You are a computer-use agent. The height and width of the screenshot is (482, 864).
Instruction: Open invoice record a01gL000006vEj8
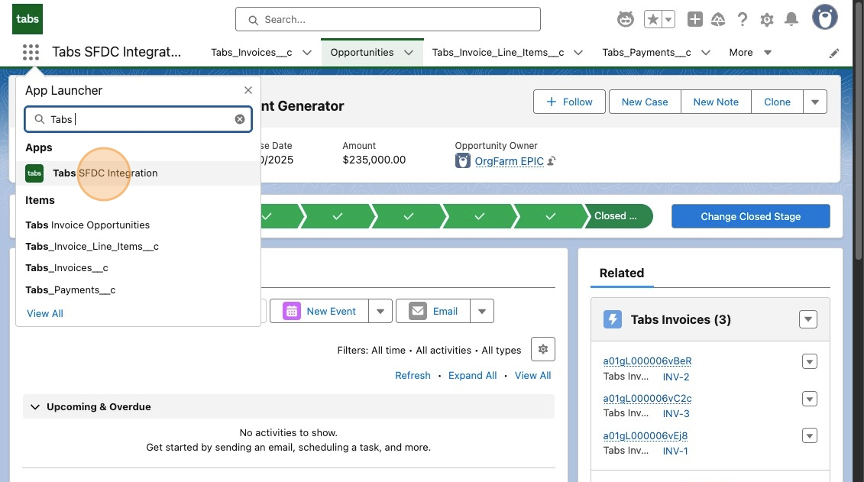(645, 436)
